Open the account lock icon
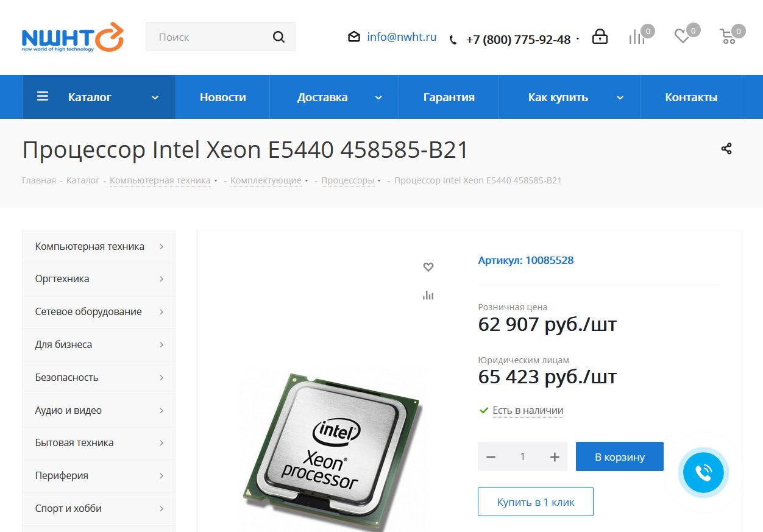Image resolution: width=763 pixels, height=532 pixels. coord(600,37)
